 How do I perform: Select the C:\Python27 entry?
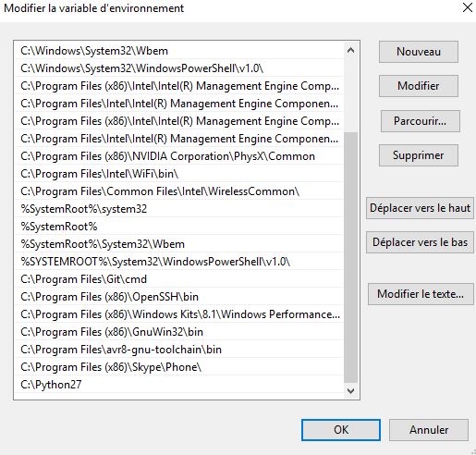point(178,385)
